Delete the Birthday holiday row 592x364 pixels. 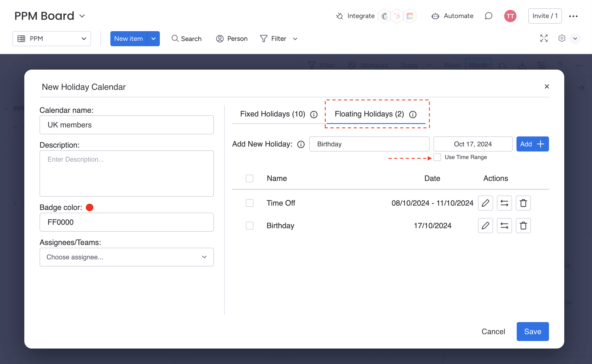pos(523,226)
